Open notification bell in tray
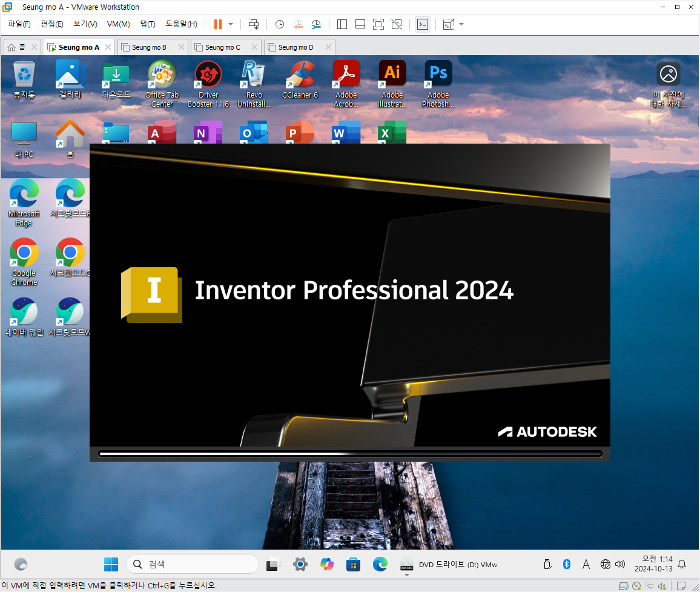The height and width of the screenshot is (592, 700). coord(682,564)
